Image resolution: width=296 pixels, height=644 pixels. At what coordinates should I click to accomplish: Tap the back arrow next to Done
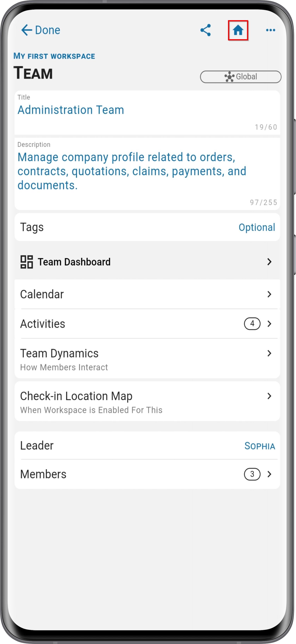(x=27, y=30)
